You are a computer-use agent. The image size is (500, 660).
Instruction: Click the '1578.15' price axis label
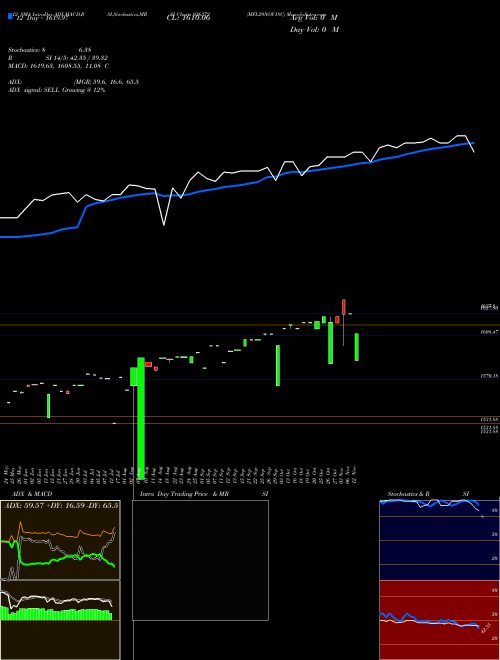(489, 376)
